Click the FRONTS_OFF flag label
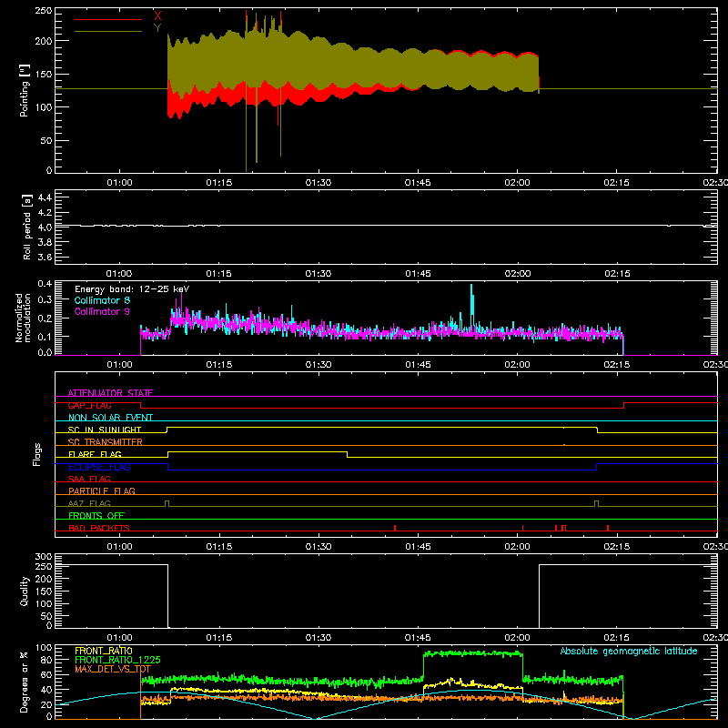 coord(96,515)
